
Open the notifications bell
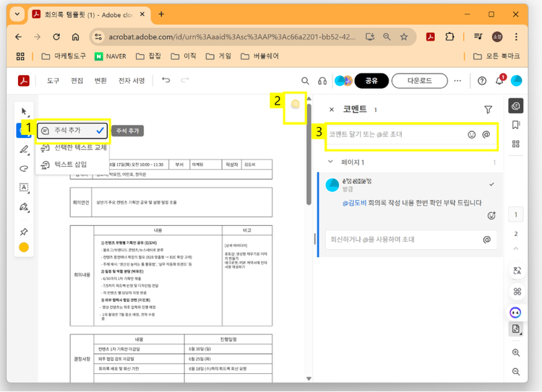499,81
